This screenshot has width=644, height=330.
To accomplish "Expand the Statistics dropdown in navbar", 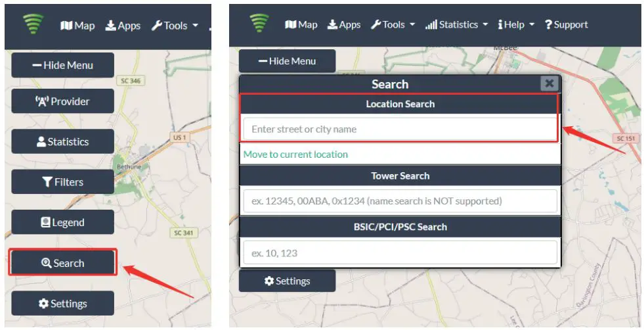I will [x=457, y=25].
